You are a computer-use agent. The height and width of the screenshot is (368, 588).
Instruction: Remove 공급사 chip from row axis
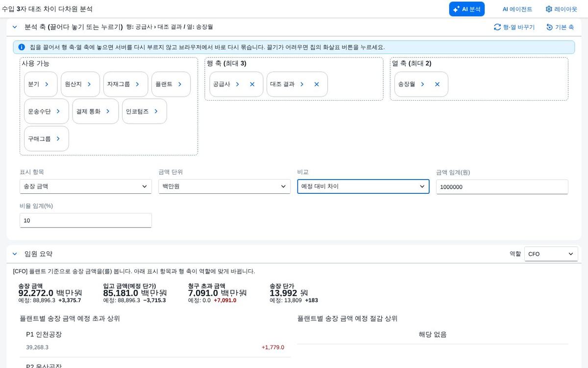point(252,84)
